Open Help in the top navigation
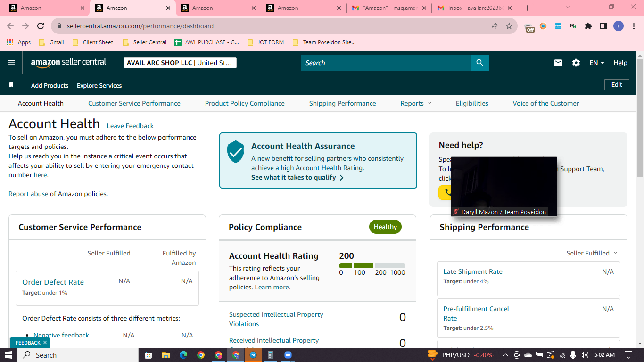Image resolution: width=644 pixels, height=362 pixels. coord(620,63)
